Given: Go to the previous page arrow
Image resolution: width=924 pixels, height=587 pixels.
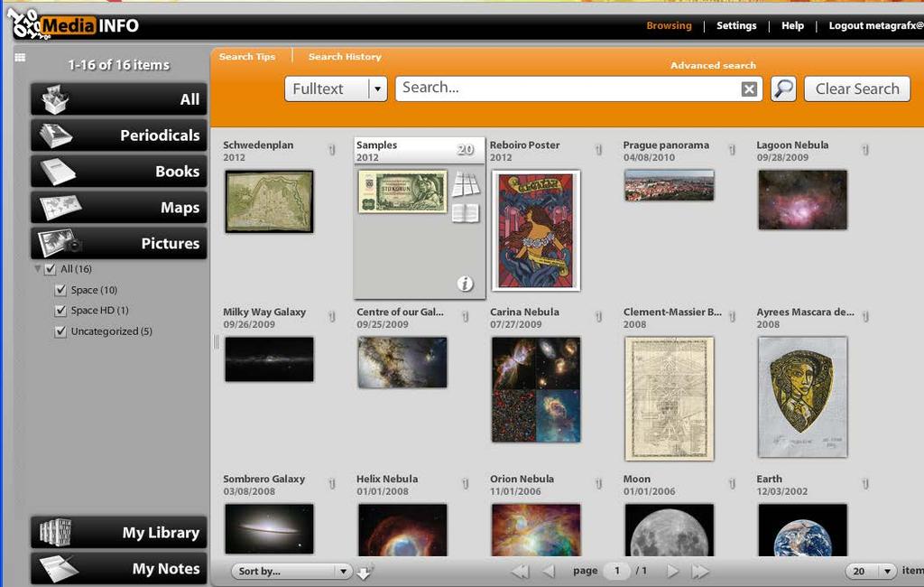Looking at the screenshot, I should point(549,571).
